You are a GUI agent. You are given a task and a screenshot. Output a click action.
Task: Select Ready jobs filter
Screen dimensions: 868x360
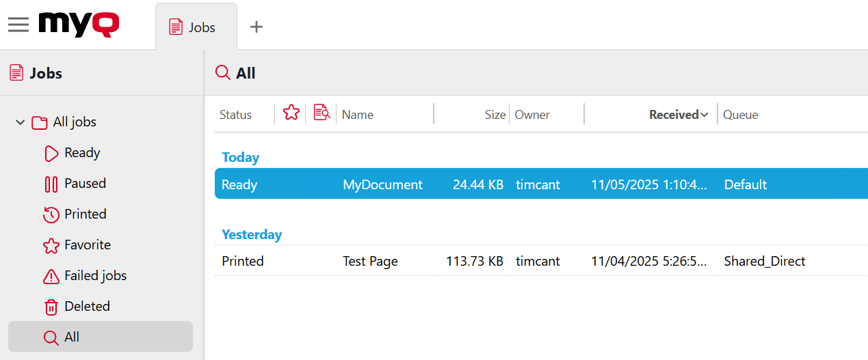point(81,153)
